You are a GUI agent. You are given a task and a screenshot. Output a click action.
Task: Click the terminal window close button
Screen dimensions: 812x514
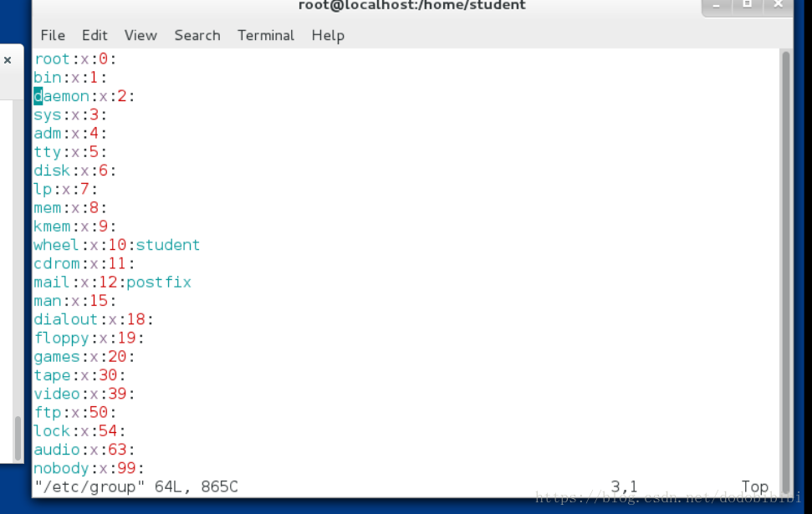pyautogui.click(x=778, y=5)
